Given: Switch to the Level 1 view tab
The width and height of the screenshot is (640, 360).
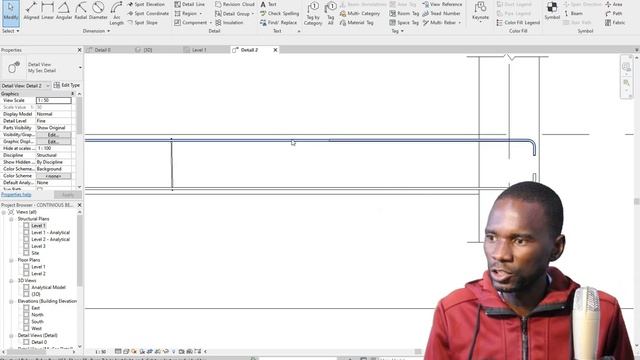Looking at the screenshot, I should click(199, 50).
